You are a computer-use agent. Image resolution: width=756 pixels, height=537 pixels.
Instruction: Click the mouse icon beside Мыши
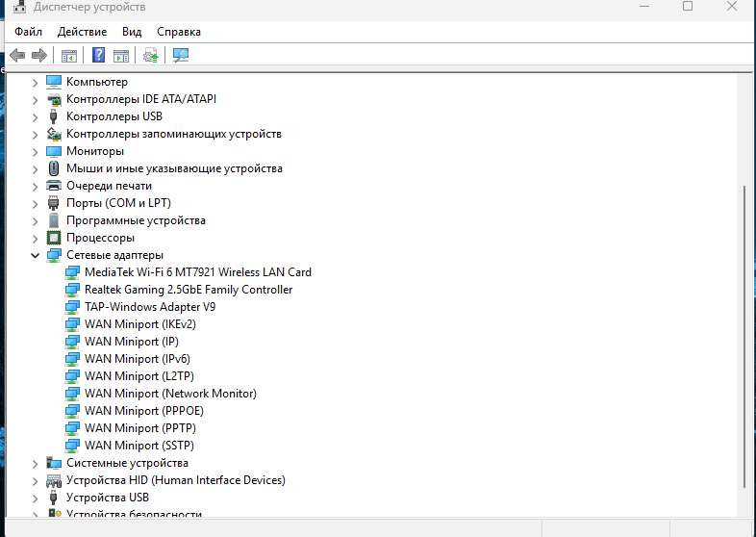[x=54, y=168]
